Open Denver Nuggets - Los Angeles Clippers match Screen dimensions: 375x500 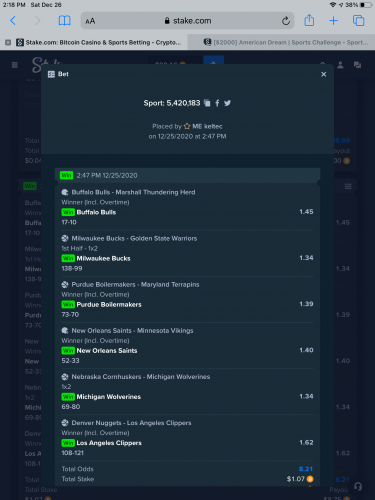coord(131,423)
